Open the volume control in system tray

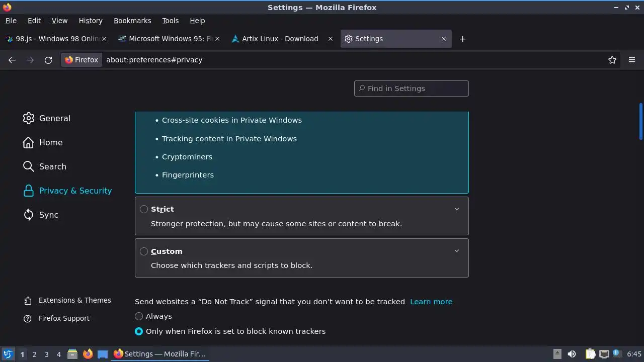tap(572, 354)
